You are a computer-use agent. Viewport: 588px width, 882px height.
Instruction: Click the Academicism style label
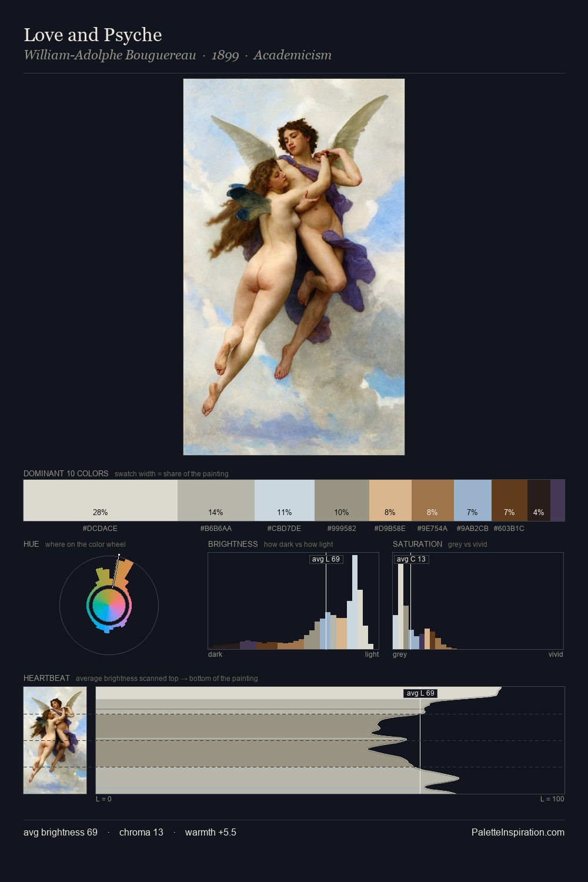click(x=293, y=55)
